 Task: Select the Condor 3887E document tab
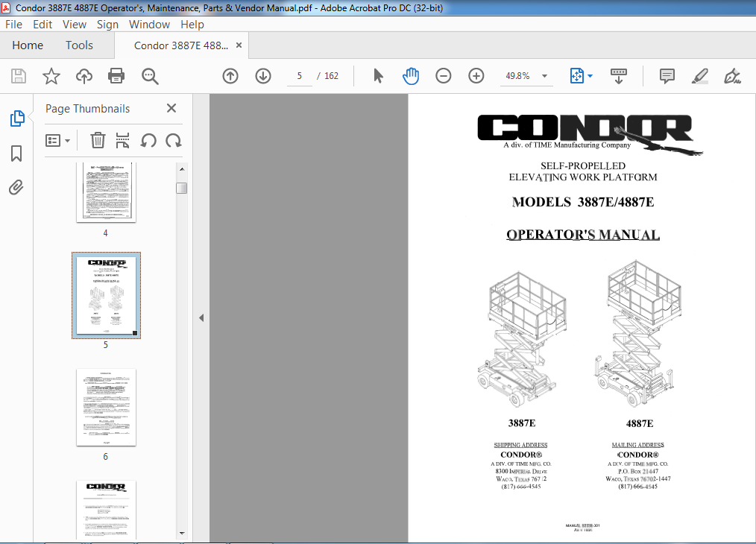(181, 45)
